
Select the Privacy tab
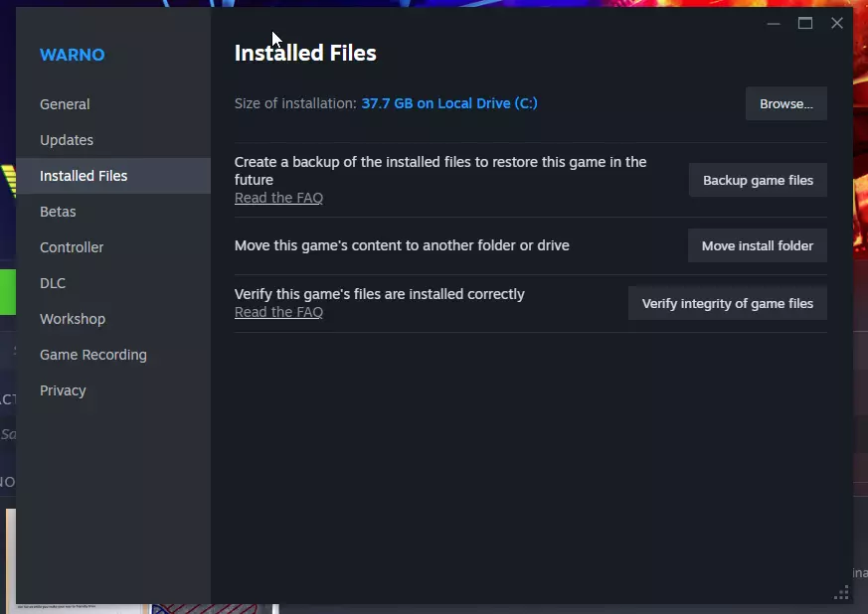63,390
